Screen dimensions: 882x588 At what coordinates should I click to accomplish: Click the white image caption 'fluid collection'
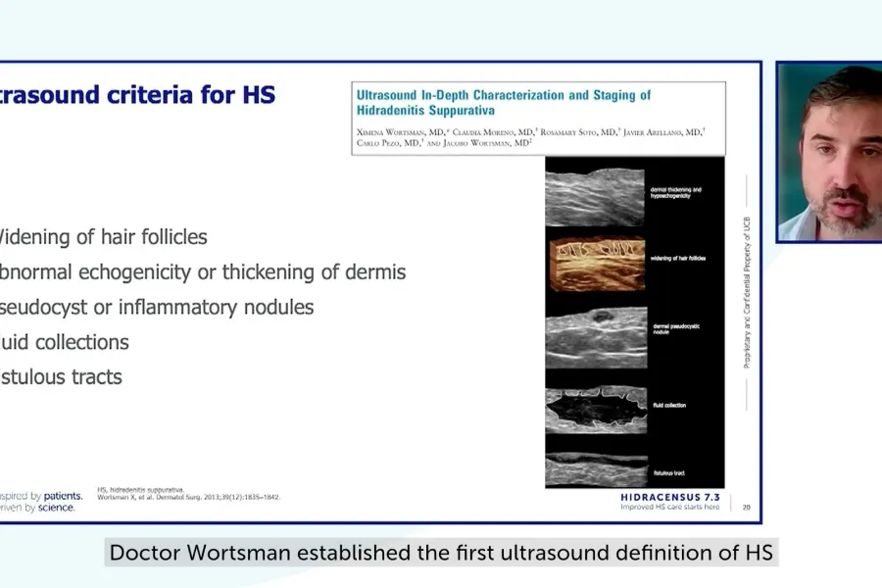click(669, 405)
